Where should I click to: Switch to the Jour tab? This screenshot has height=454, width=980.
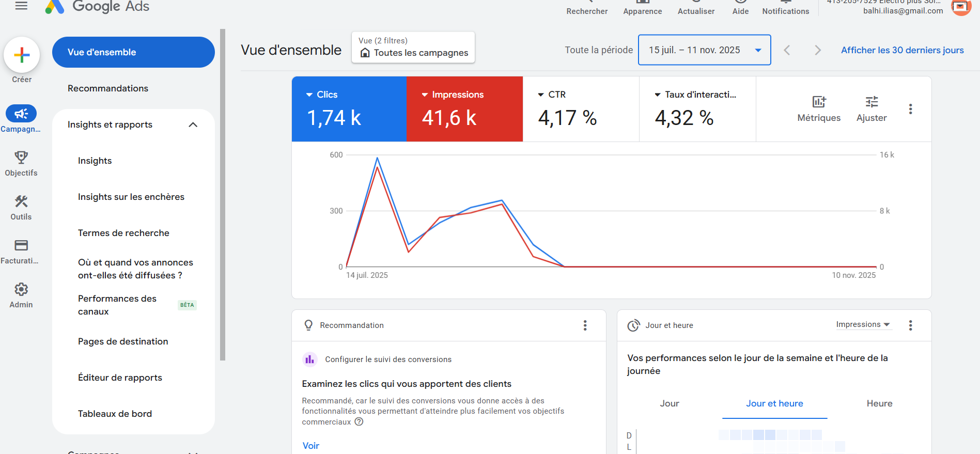click(669, 403)
